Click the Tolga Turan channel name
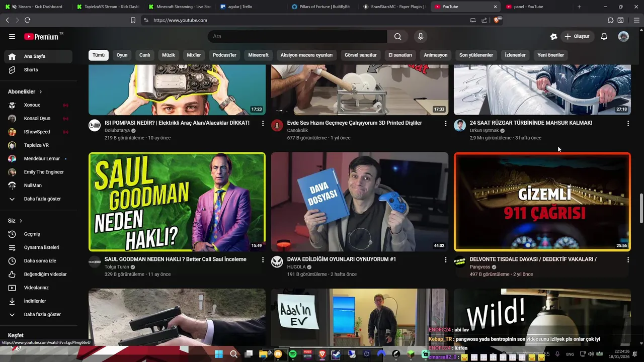 (x=117, y=267)
